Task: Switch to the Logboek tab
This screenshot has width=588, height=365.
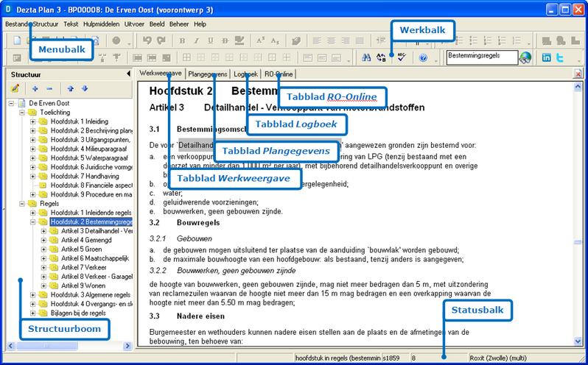Action: 245,74
